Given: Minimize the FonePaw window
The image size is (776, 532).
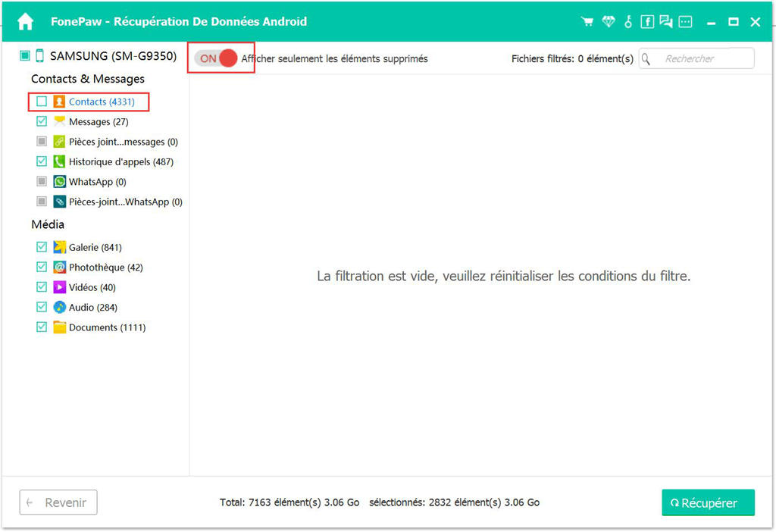Looking at the screenshot, I should tap(711, 22).
